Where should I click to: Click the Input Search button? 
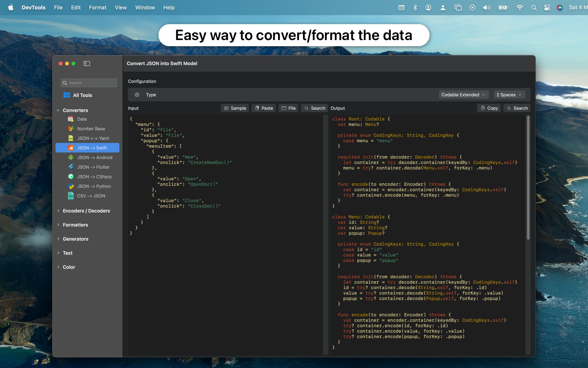pos(315,108)
